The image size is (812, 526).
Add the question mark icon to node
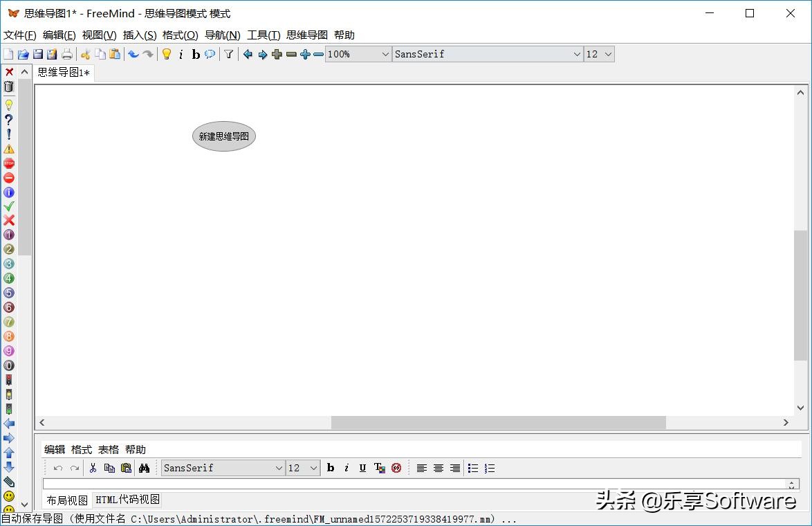(x=9, y=120)
